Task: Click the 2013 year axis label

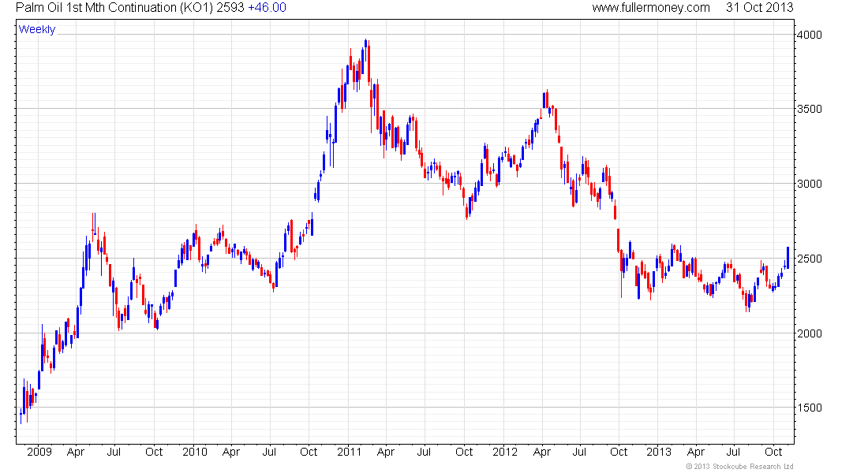Action: (659, 452)
